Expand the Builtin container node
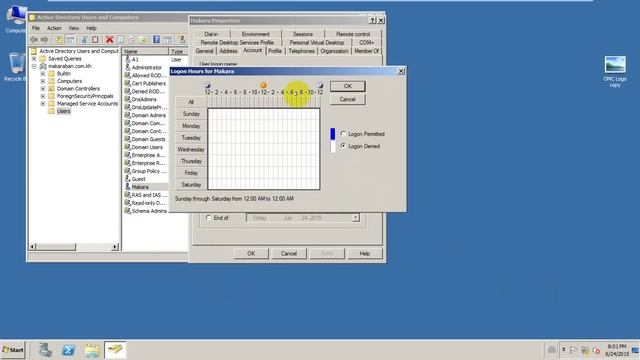Viewport: 640px width, 360px height. coord(43,74)
